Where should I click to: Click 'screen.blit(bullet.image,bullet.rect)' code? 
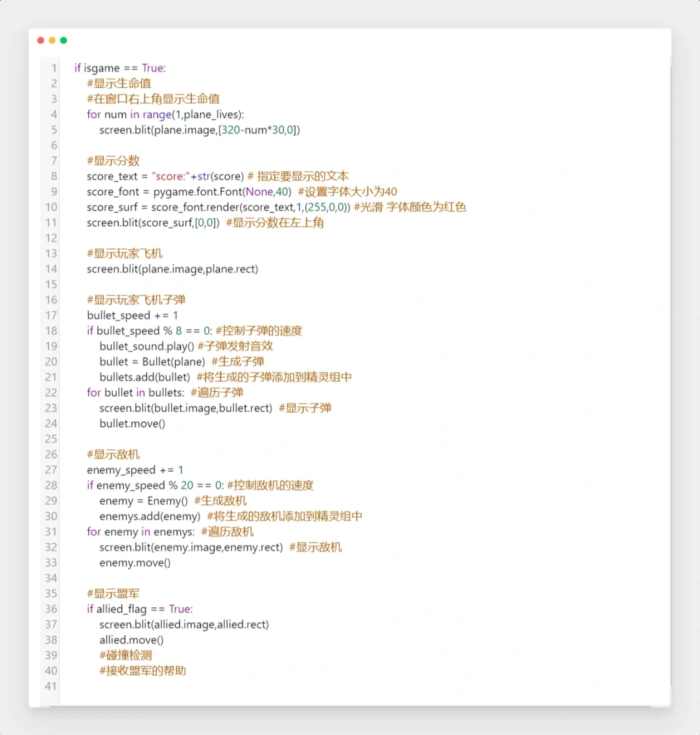point(186,408)
